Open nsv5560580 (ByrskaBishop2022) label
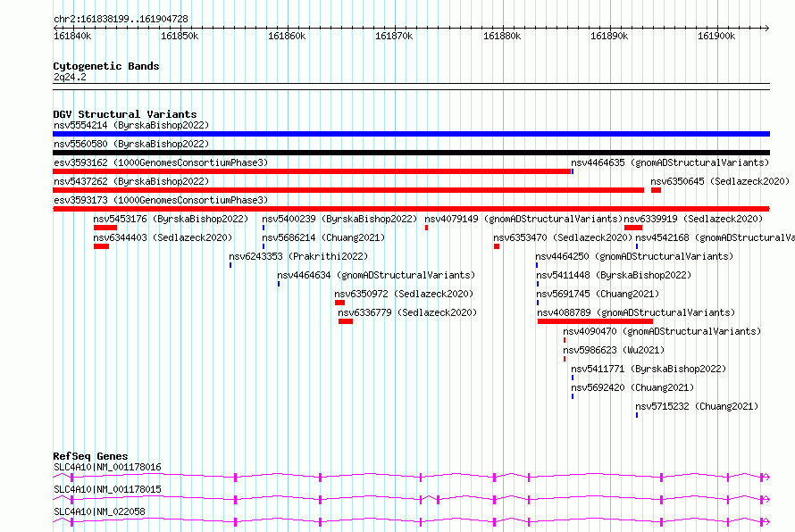Viewport: 795px width, 532px height. click(131, 144)
